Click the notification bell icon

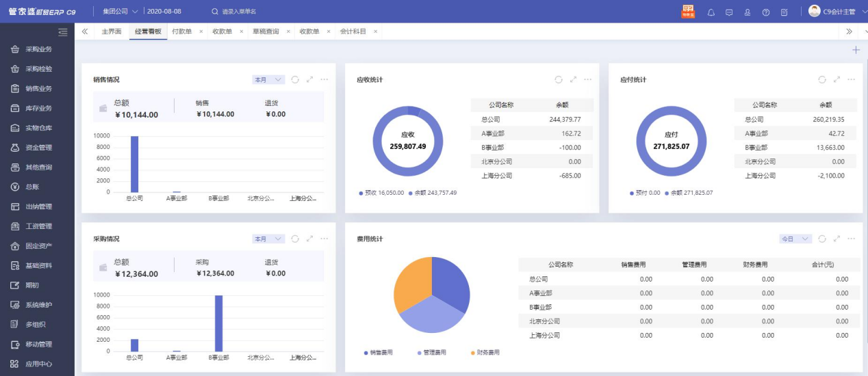711,12
